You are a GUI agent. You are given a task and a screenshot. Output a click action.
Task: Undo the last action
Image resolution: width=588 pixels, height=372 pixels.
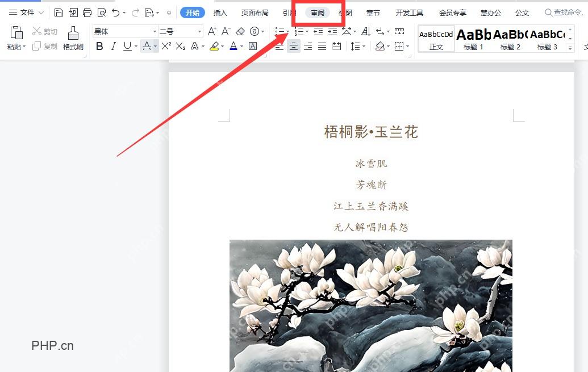[116, 12]
